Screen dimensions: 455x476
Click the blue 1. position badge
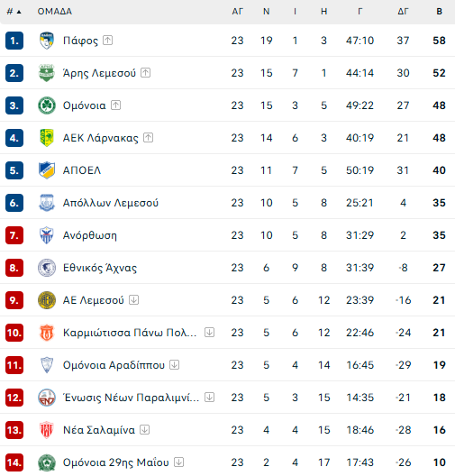coord(14,41)
